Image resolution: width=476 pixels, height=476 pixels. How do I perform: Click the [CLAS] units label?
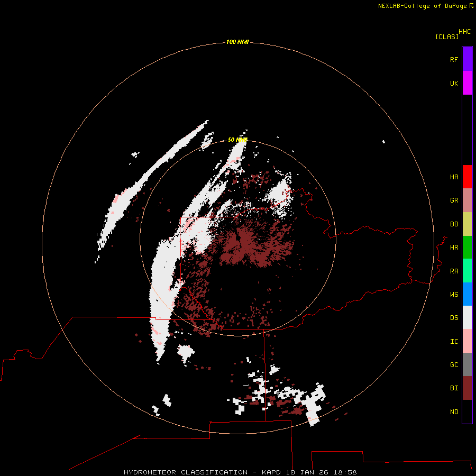(x=447, y=36)
